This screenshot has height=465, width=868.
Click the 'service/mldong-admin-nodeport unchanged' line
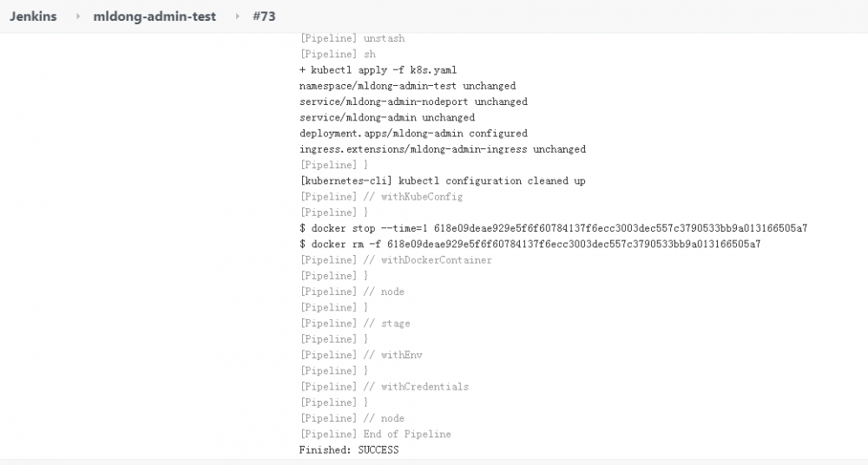click(413, 102)
